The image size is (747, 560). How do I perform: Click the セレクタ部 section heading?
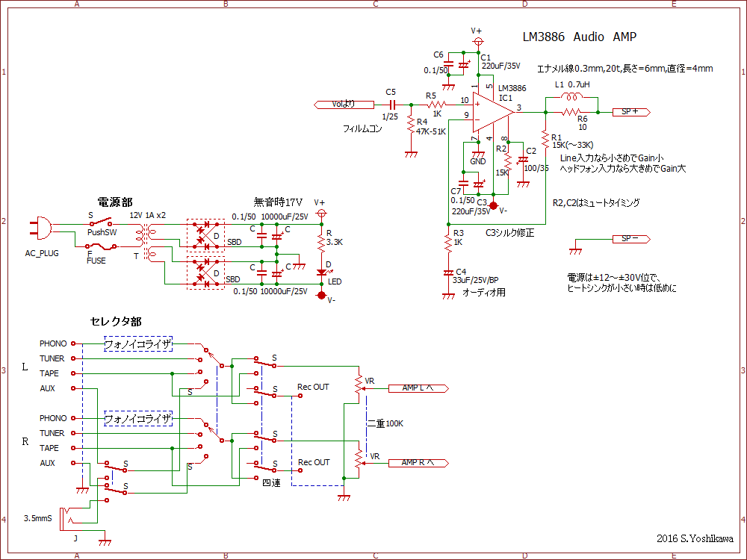coord(116,322)
